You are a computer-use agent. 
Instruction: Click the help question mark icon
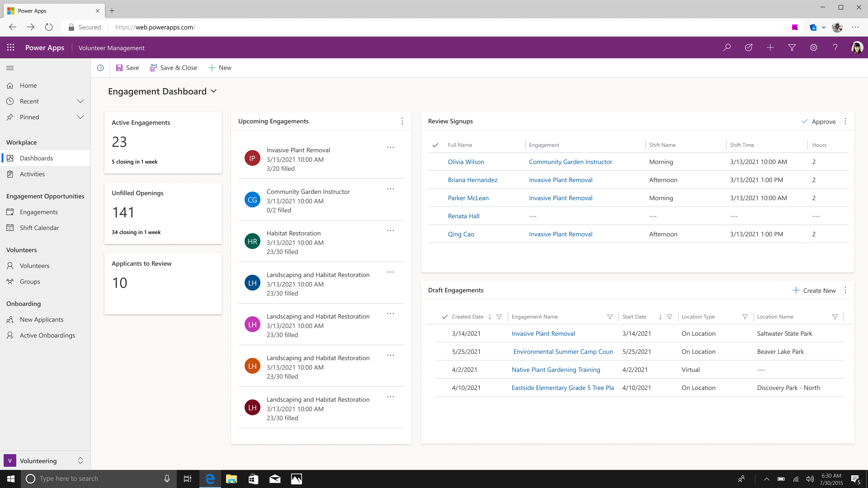coord(835,47)
